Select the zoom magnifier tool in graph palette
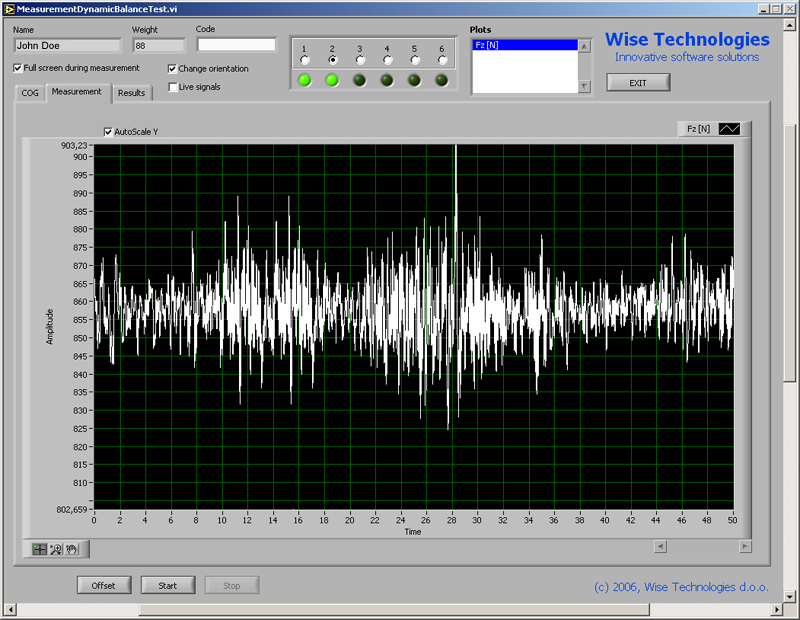This screenshot has width=800, height=620. coord(56,549)
